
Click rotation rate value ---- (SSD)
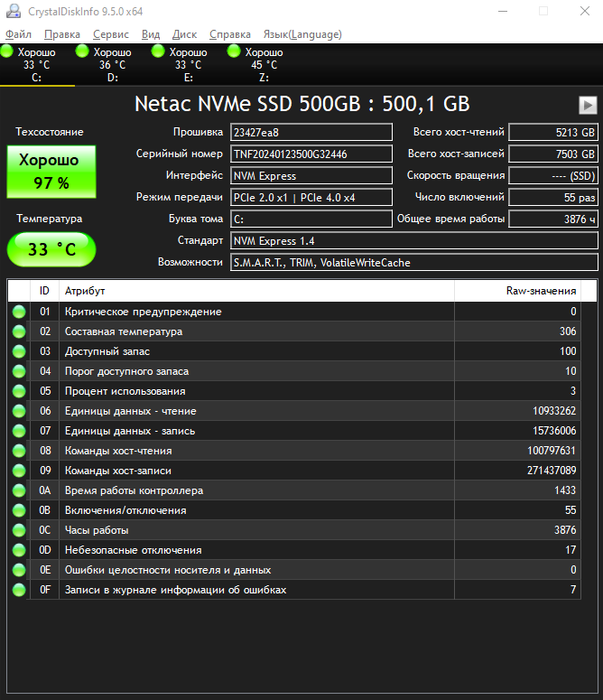tap(553, 175)
